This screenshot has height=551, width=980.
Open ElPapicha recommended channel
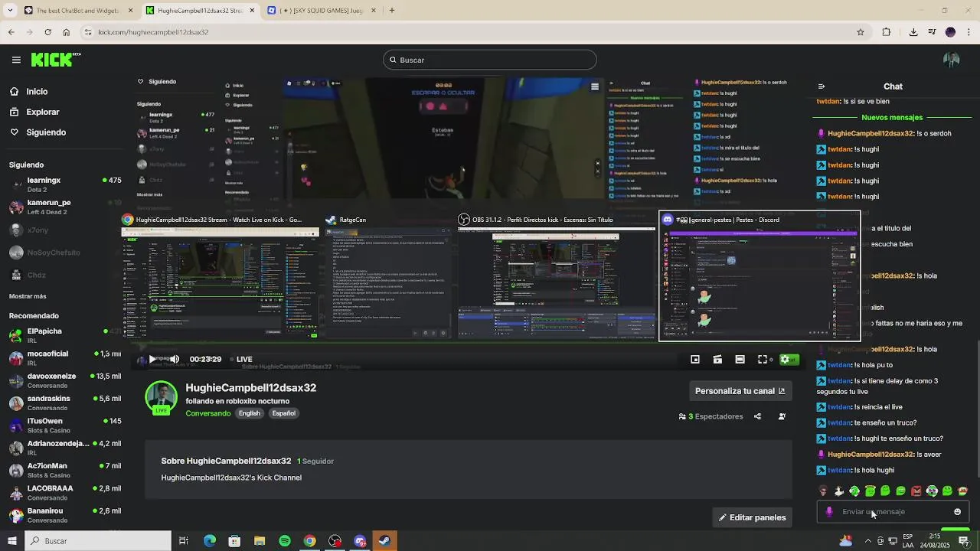click(65, 335)
